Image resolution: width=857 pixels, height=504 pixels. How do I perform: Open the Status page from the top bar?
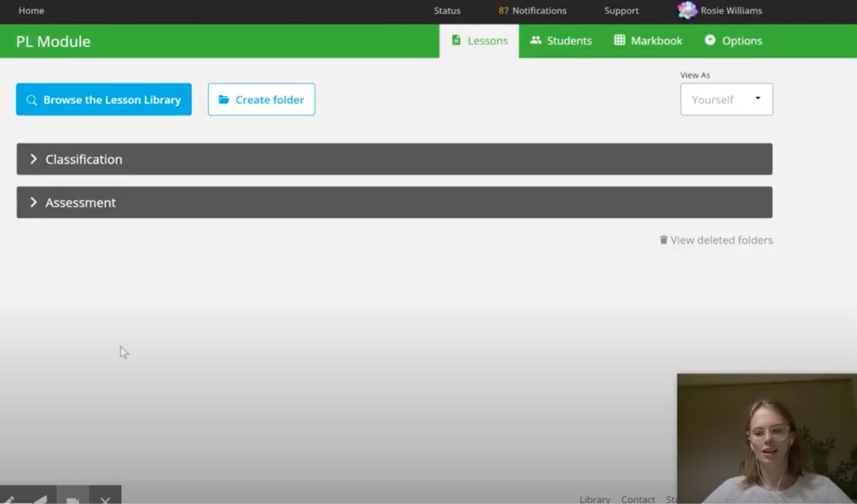(x=447, y=11)
